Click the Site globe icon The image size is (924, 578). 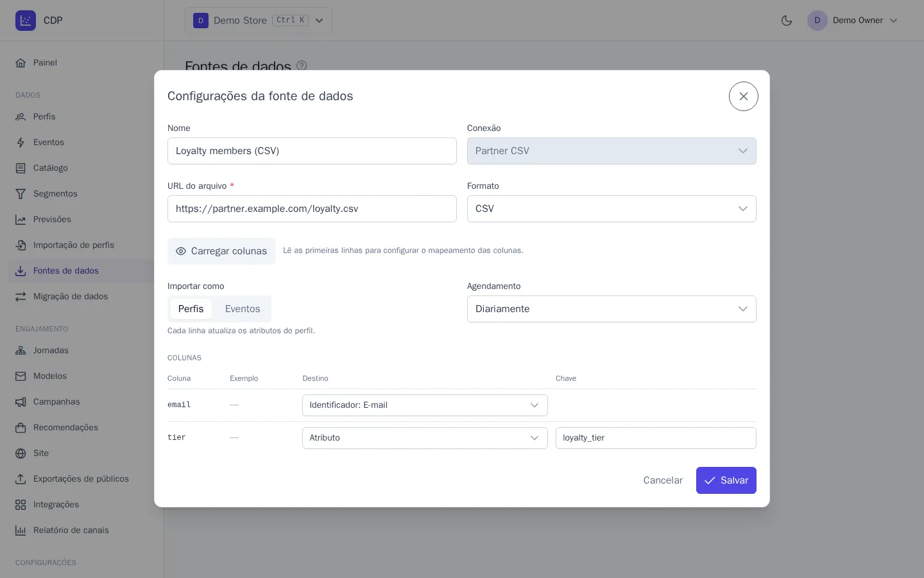[x=21, y=453]
